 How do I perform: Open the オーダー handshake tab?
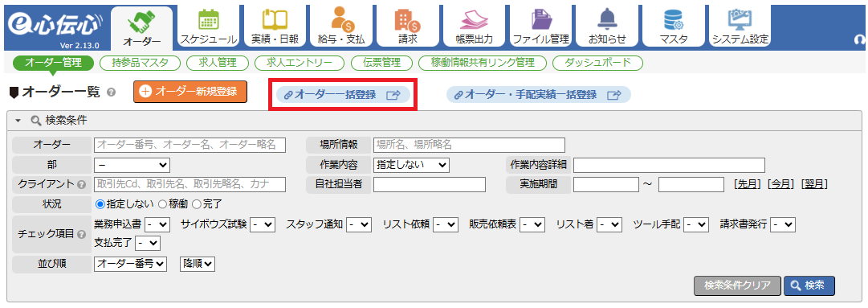pyautogui.click(x=141, y=28)
